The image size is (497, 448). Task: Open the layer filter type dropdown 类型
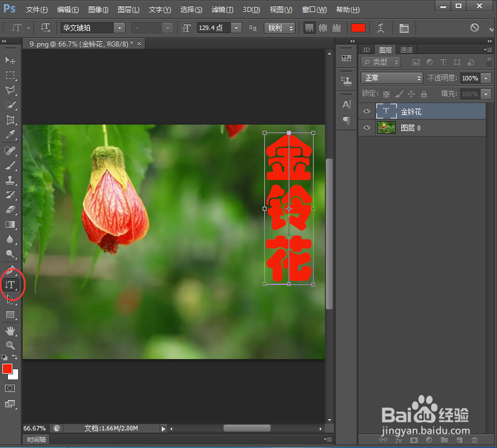click(x=380, y=62)
